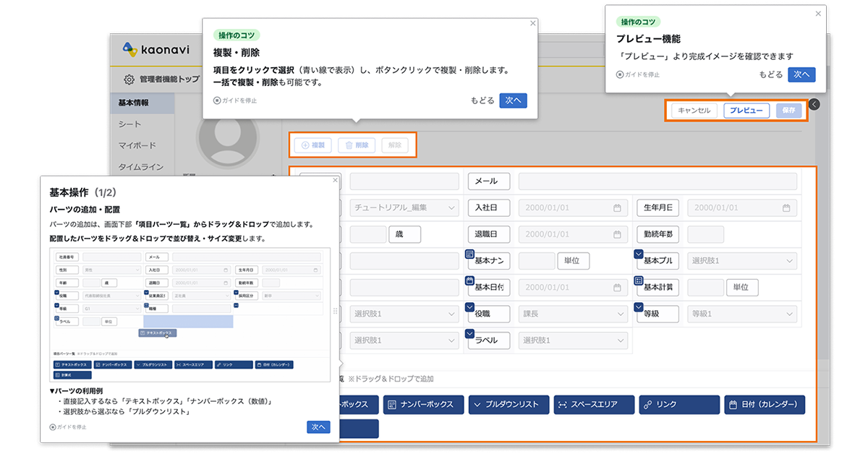Viewport: 868px width, 454px height.
Task: Click the メール text input field
Action: click(x=658, y=181)
